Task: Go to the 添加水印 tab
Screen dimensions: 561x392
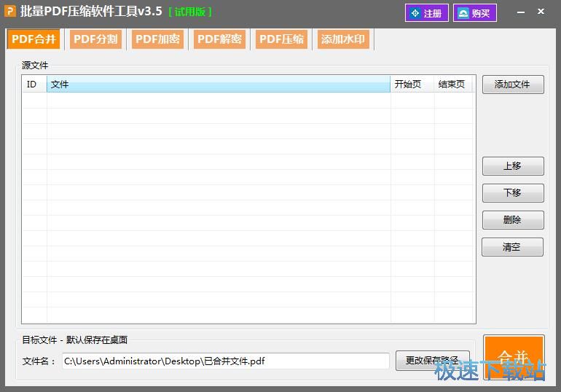Action: click(343, 39)
